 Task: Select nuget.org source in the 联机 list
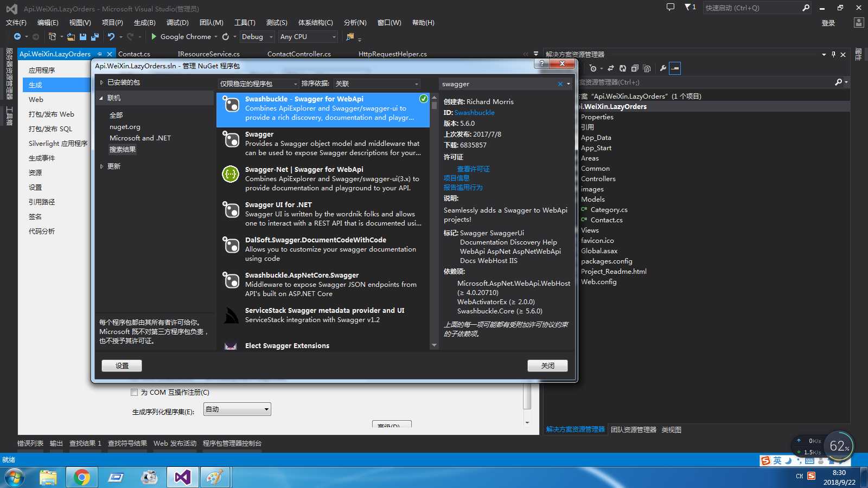point(125,126)
